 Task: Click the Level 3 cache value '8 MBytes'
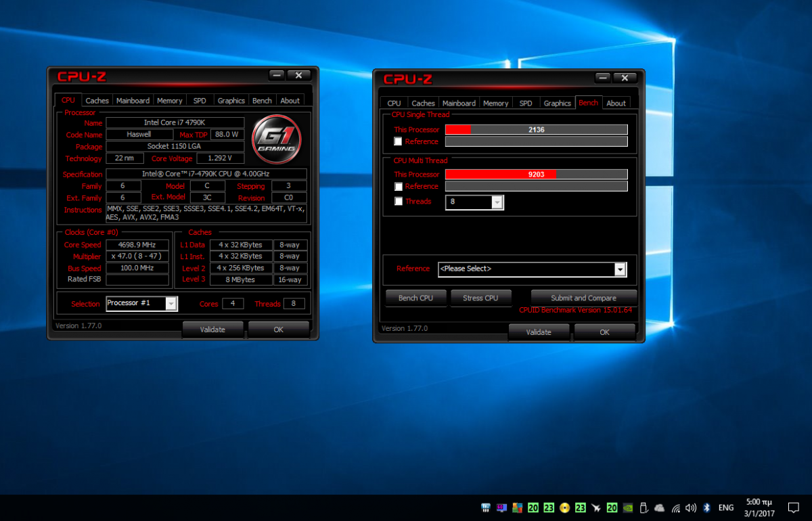tap(241, 279)
